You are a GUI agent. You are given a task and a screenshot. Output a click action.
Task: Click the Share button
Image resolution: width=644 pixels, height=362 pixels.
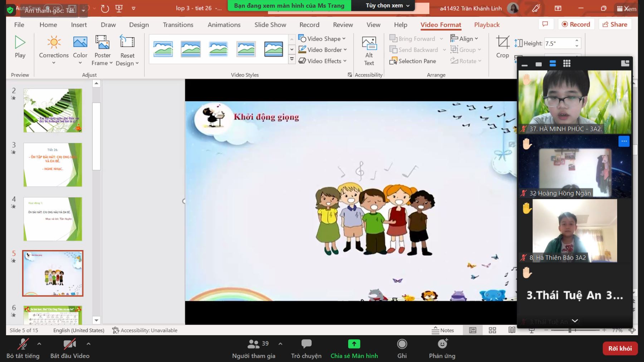(615, 24)
